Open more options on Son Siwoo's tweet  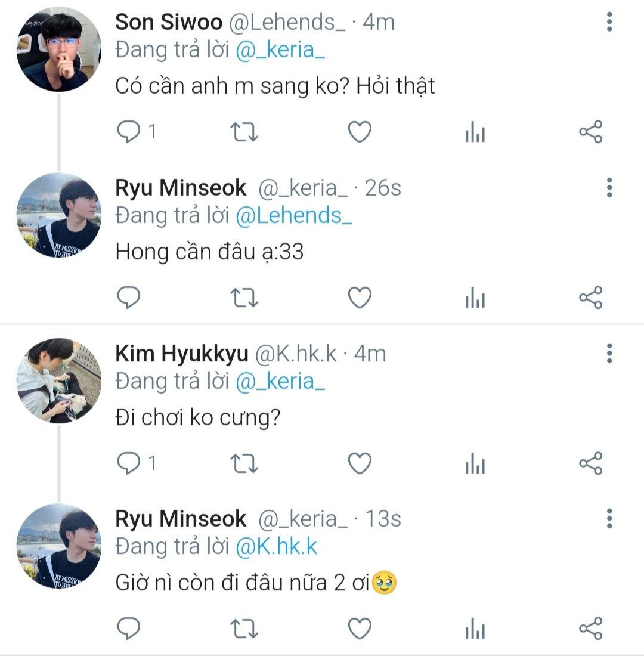(609, 21)
